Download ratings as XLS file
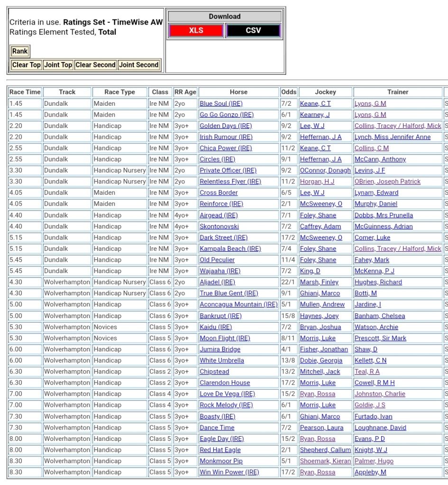 point(196,31)
